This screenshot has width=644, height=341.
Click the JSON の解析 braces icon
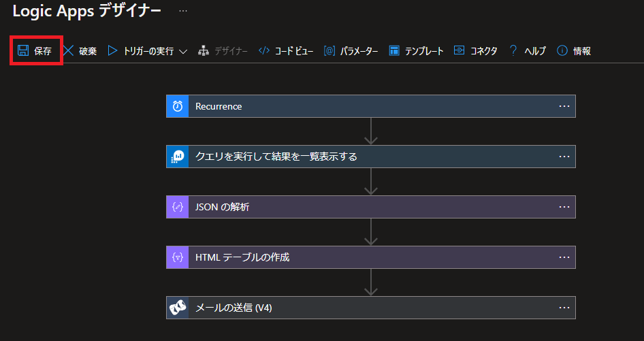pos(178,207)
